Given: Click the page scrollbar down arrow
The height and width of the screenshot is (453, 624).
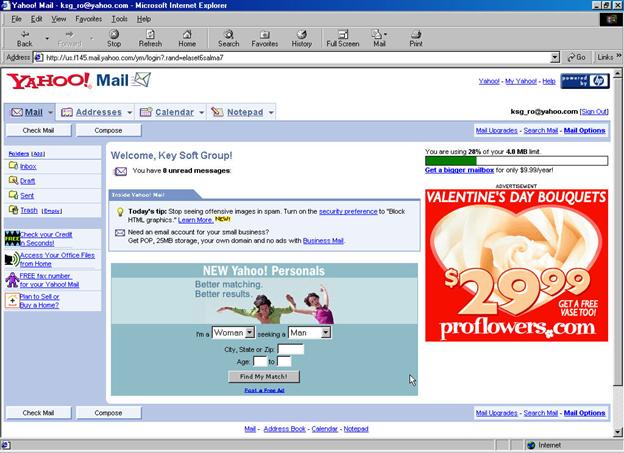Looking at the screenshot, I should pyautogui.click(x=618, y=432).
